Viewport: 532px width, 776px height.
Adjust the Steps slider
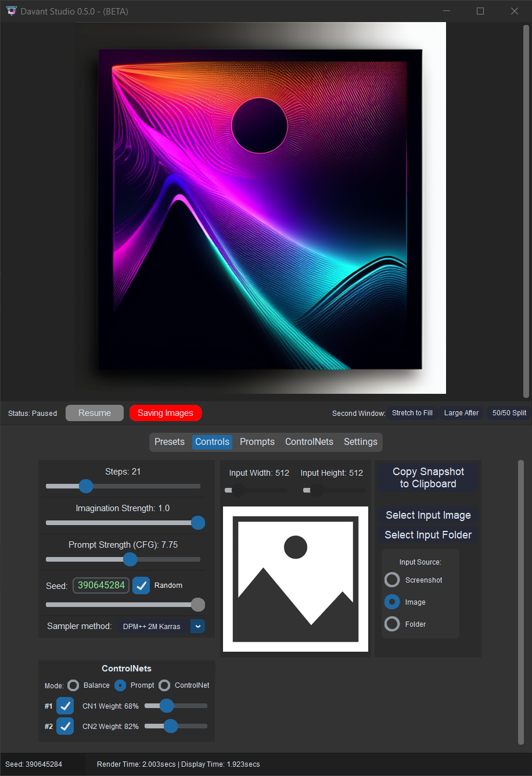(85, 486)
